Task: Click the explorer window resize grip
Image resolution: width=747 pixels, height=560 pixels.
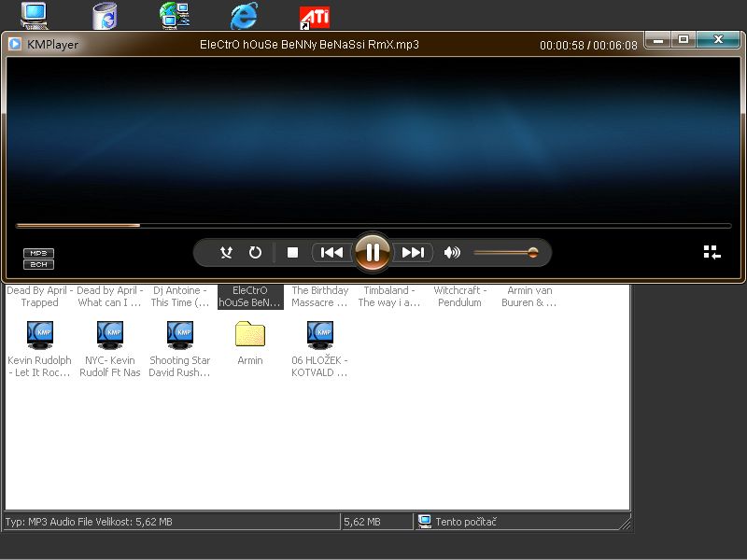Action: 625,524
